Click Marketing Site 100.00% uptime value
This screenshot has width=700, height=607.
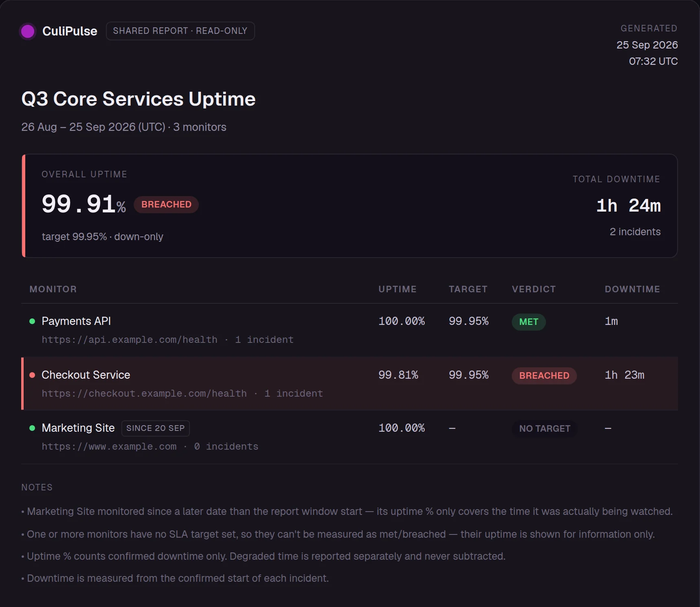[x=402, y=428]
